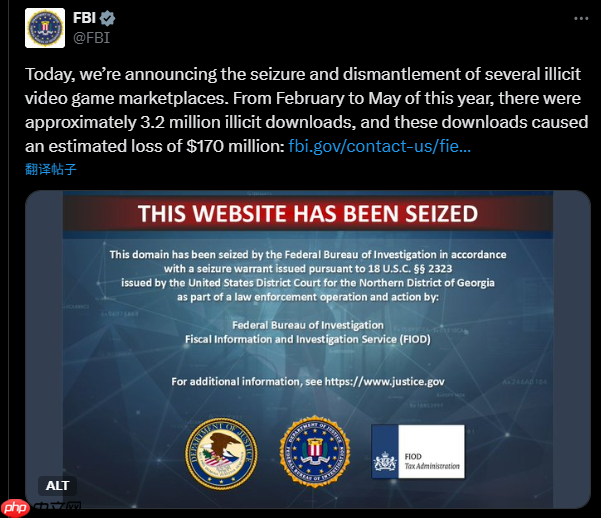Click the FBI seal inside the seizure image

click(x=315, y=451)
